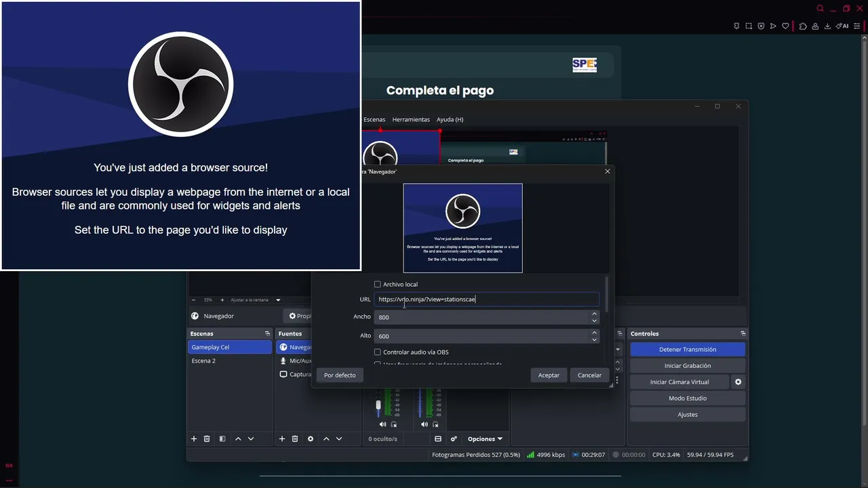The image size is (868, 488).
Task: Open the browser ad blocker shield
Action: [761, 26]
